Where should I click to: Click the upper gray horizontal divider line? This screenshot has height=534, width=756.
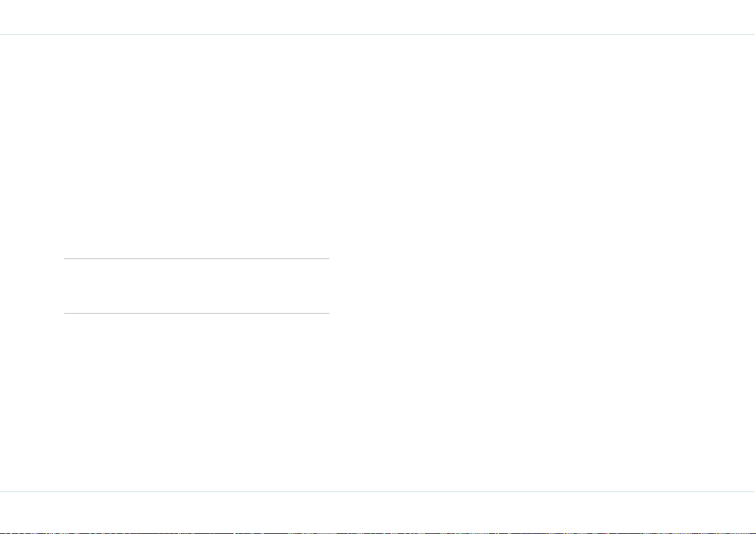(x=197, y=259)
